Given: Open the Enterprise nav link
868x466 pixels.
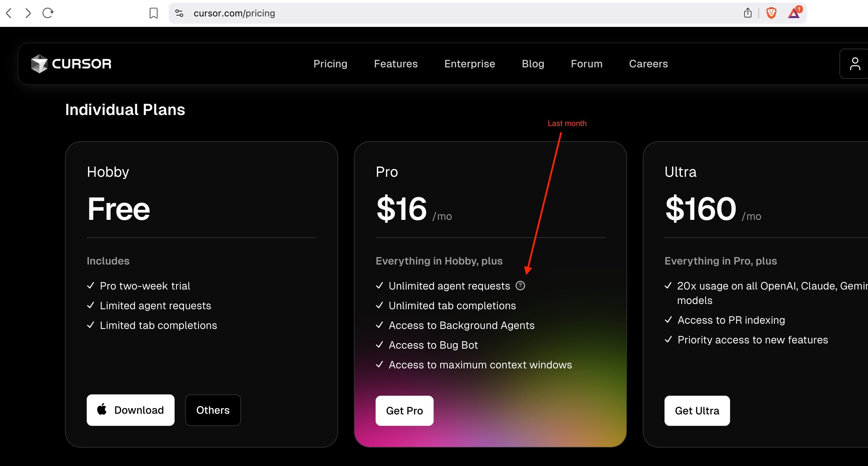Looking at the screenshot, I should [x=469, y=64].
